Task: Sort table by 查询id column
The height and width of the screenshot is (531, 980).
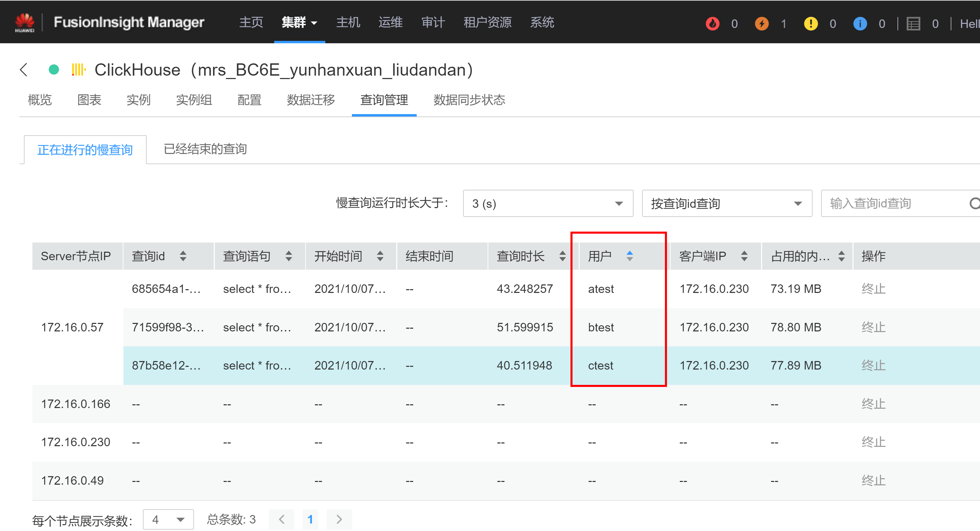Action: [x=183, y=256]
